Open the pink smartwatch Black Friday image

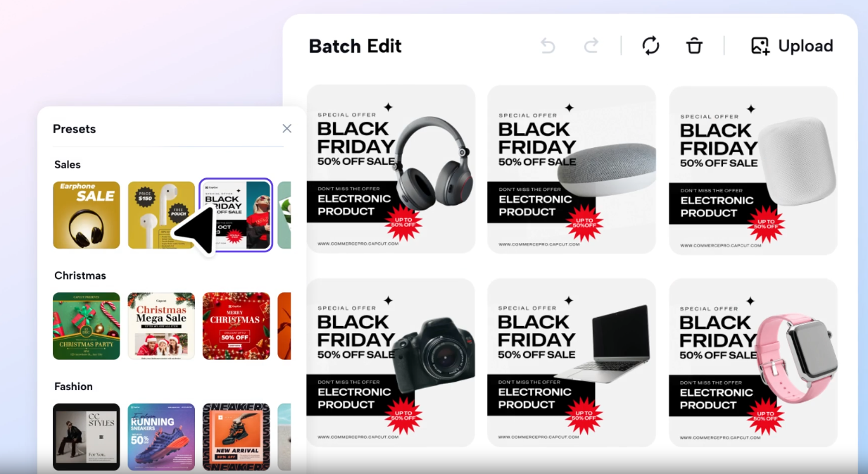pyautogui.click(x=753, y=362)
